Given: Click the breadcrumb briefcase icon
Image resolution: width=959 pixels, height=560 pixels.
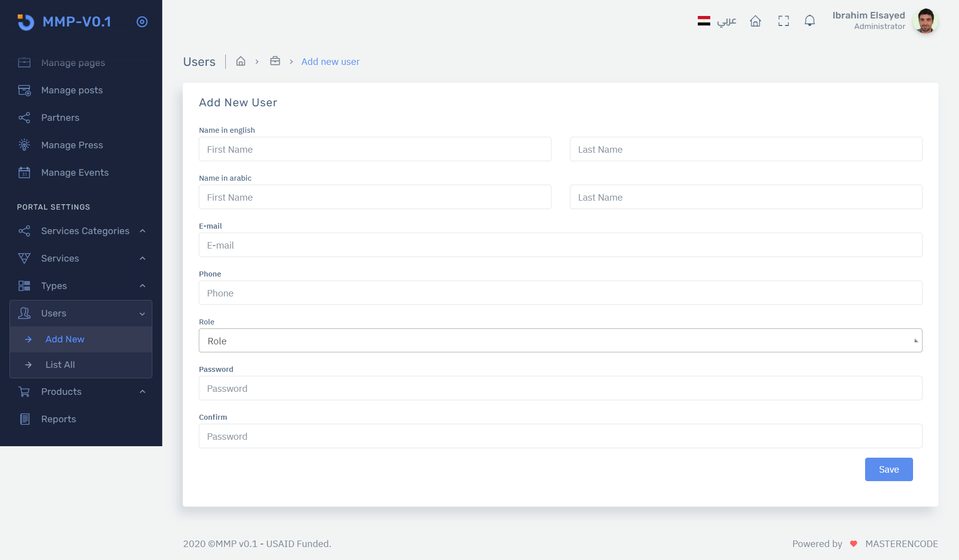Looking at the screenshot, I should 275,61.
